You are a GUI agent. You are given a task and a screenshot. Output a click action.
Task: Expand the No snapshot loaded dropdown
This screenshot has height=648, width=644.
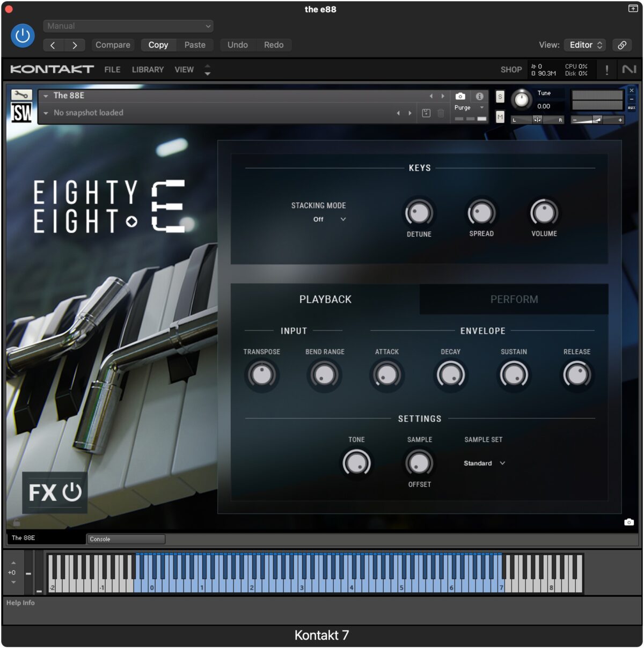47,113
